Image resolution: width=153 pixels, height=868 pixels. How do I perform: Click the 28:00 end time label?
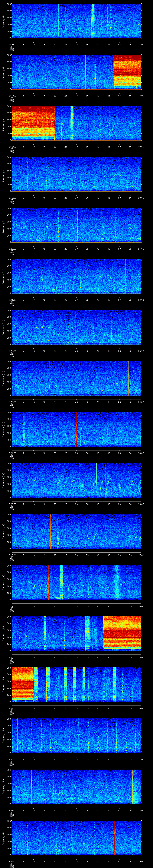pyautogui.click(x=141, y=606)
